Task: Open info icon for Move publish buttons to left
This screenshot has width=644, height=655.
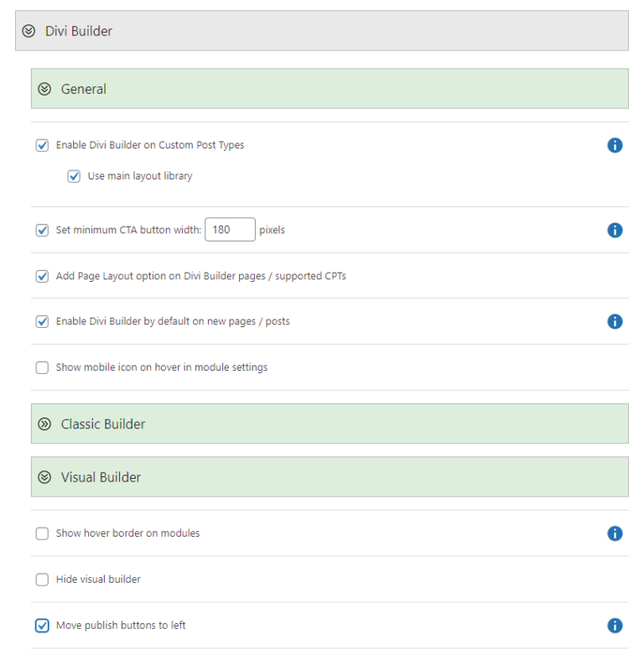Action: (x=615, y=626)
